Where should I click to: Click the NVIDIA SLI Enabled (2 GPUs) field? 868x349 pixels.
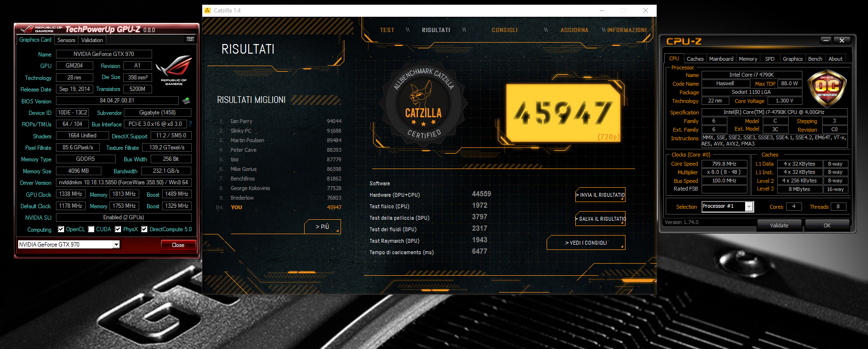pyautogui.click(x=123, y=217)
